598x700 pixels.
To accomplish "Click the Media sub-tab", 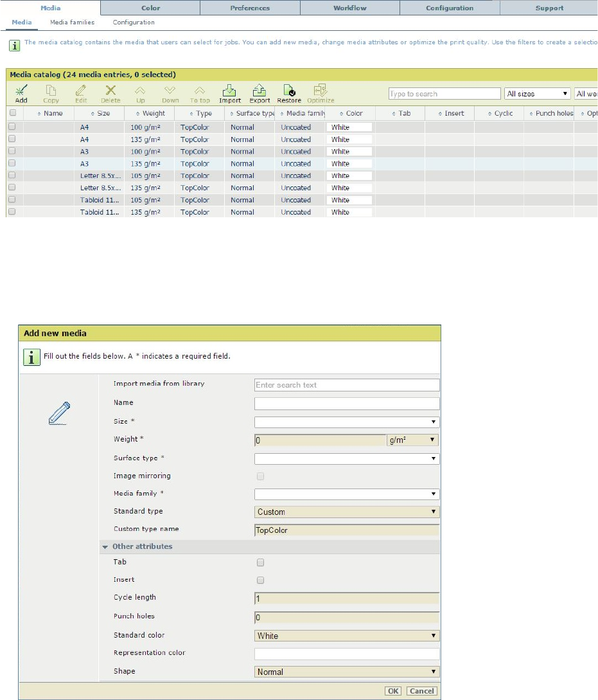I will point(21,22).
